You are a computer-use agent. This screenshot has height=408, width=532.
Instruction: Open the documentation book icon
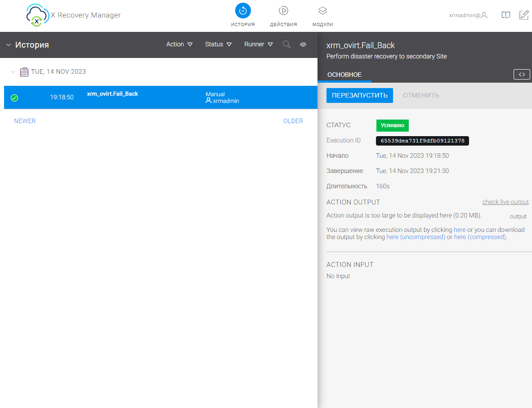click(506, 15)
